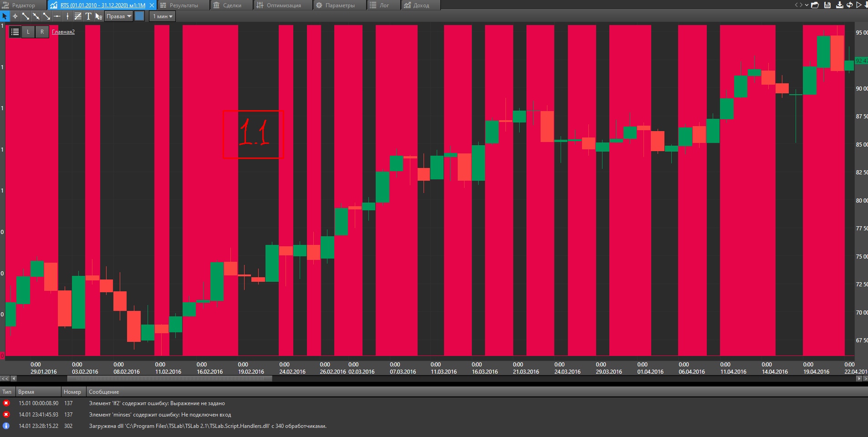Toggle the L left axis button

click(28, 32)
